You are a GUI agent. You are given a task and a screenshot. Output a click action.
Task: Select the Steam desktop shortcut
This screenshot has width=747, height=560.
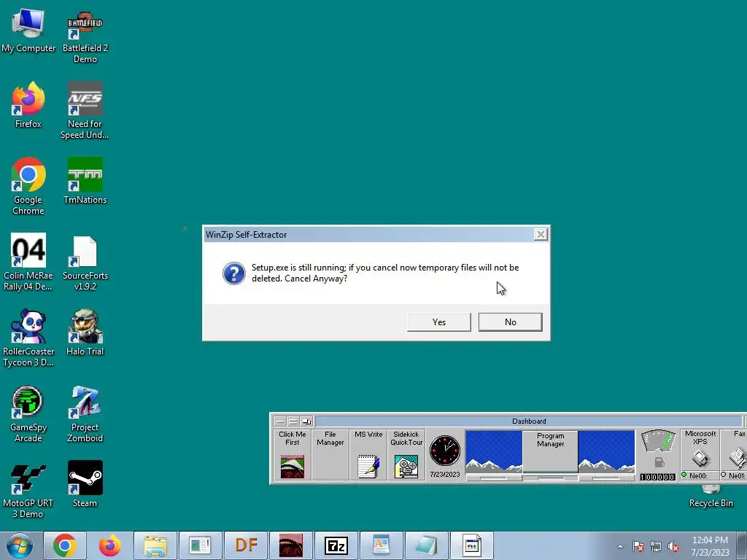(x=85, y=484)
